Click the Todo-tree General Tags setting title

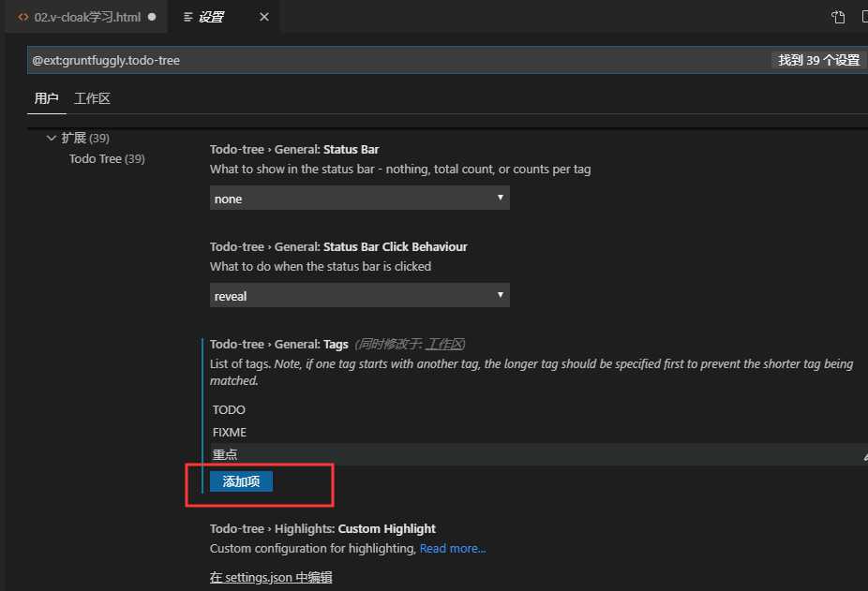click(279, 344)
